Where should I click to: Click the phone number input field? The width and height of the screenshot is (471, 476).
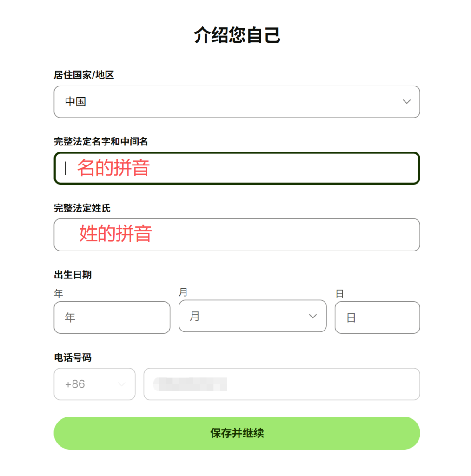[281, 384]
